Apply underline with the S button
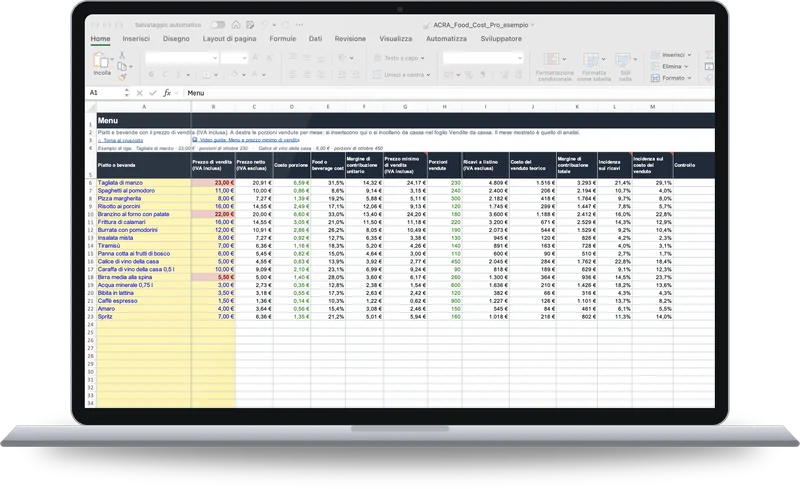 (179, 75)
